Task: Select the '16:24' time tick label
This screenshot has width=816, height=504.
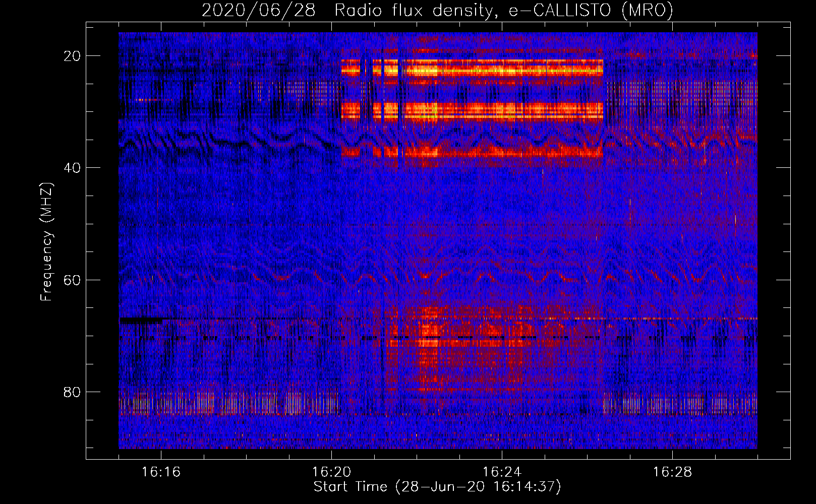Action: [502, 472]
